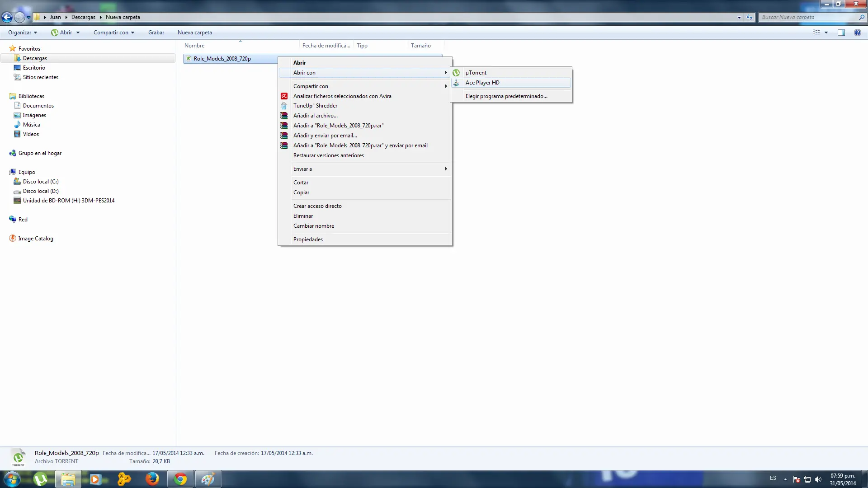868x488 pixels.
Task: Click the Back navigation arrow
Action: (7, 17)
